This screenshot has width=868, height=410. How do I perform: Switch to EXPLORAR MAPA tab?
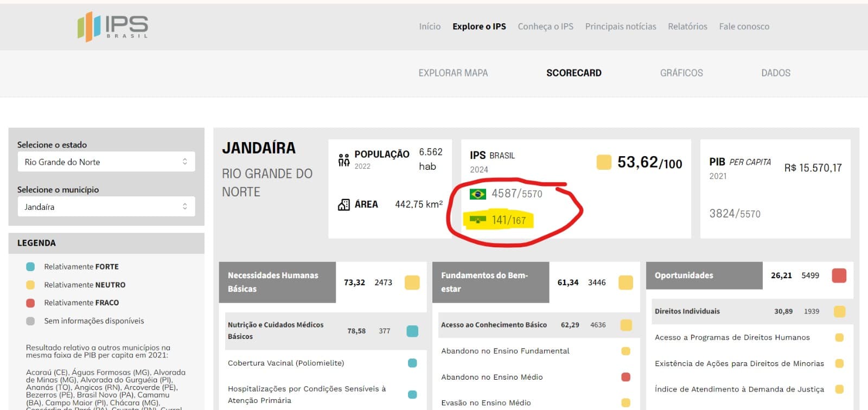(x=453, y=73)
